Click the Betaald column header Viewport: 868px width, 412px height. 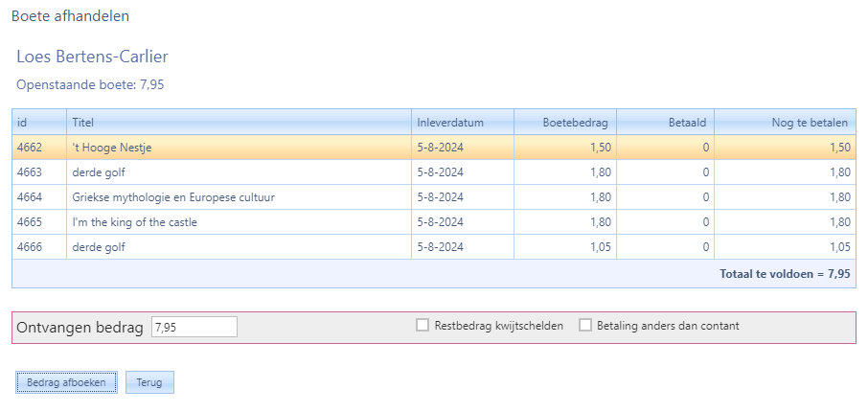pos(665,123)
